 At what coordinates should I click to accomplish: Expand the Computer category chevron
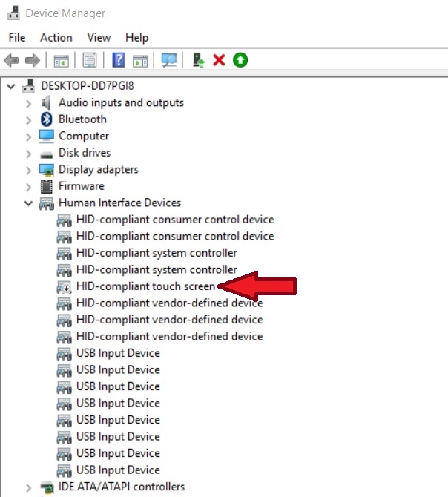[x=28, y=137]
